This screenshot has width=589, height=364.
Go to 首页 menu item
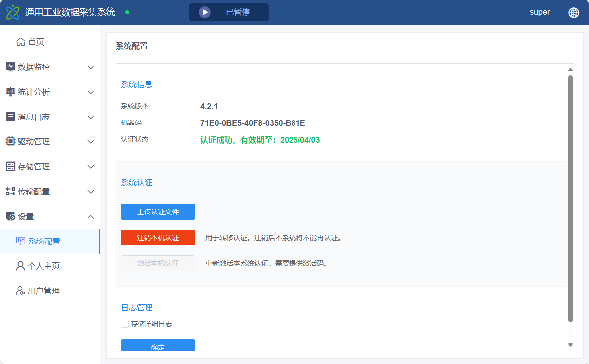coord(50,42)
